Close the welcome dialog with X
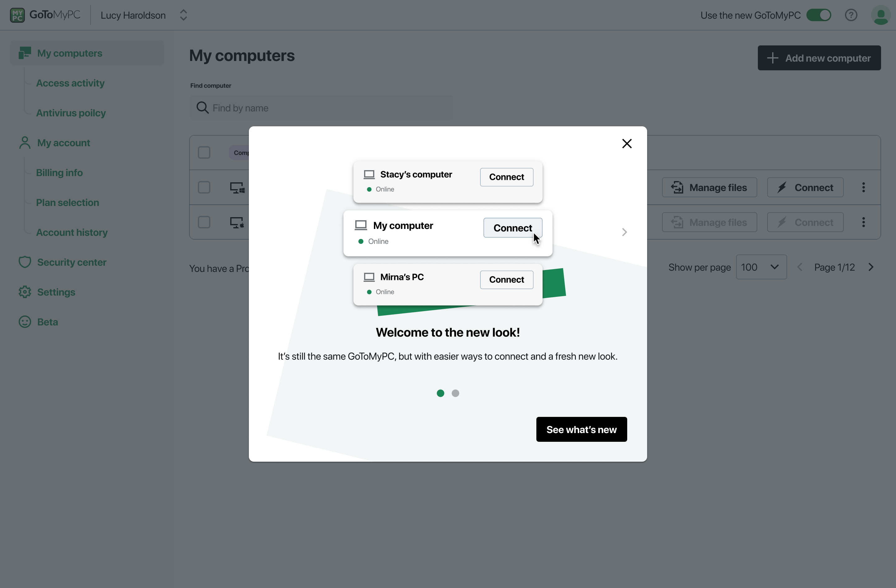The height and width of the screenshot is (588, 896). point(627,143)
